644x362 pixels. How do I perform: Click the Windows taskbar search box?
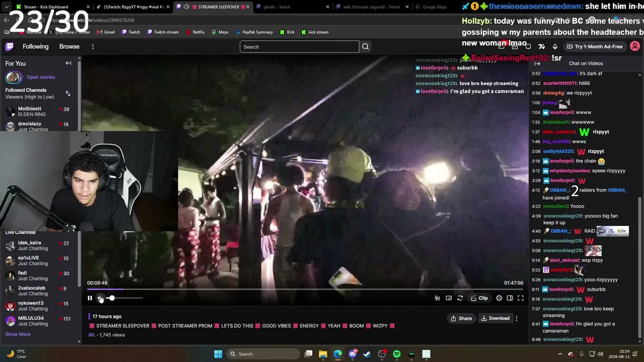tap(262, 354)
